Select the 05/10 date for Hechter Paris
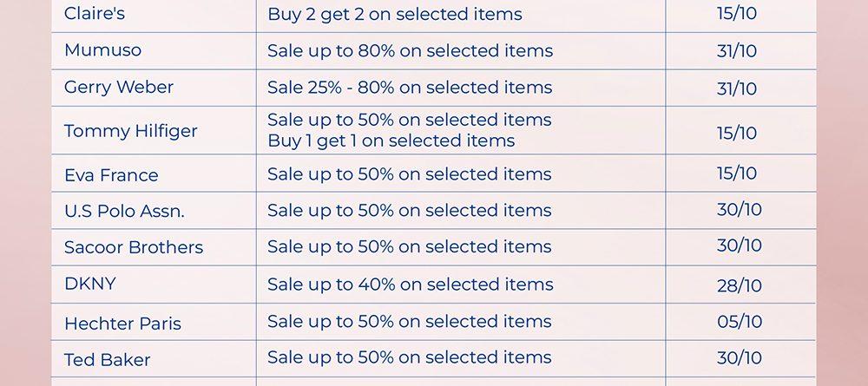Screen dimensions: 868x386 [x=740, y=322]
